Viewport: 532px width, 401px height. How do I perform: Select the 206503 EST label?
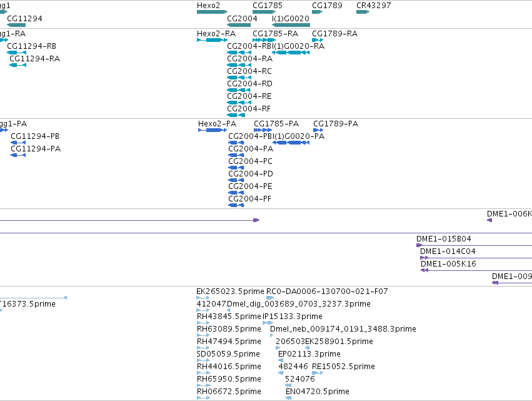tap(290, 342)
